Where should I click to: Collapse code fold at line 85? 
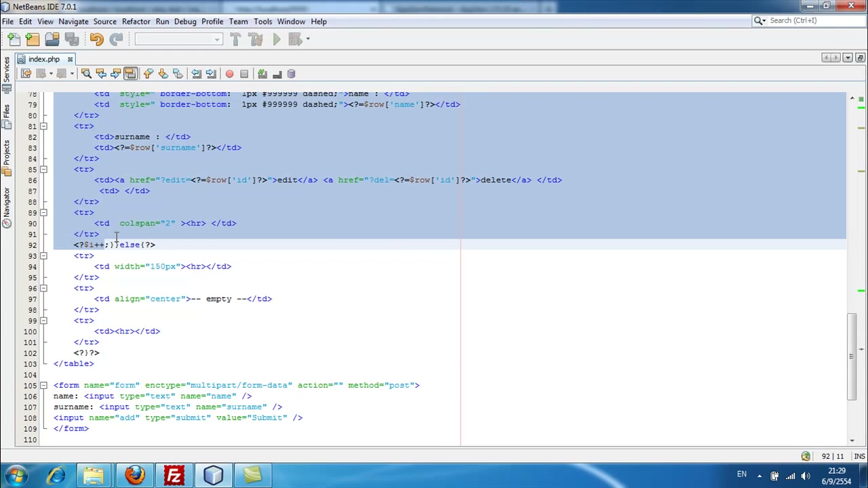[43, 169]
